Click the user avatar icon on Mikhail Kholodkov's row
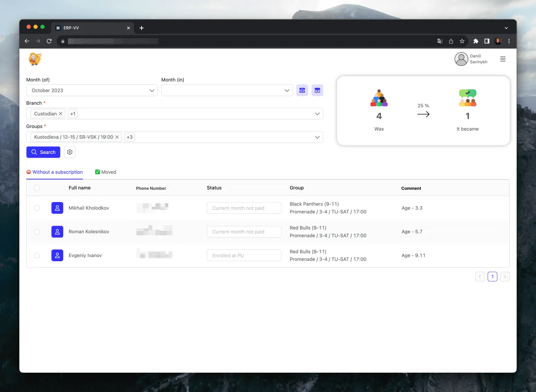 pyautogui.click(x=57, y=208)
